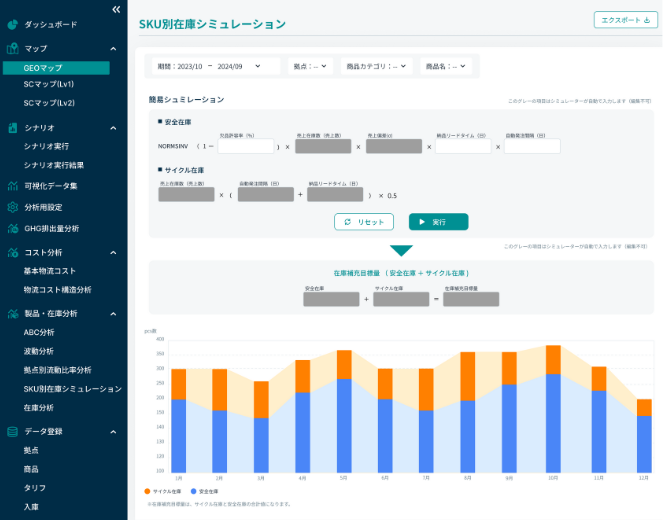Toggle サイクル在庫 legend series
Image resolution: width=665 pixels, height=520 pixels.
click(x=162, y=491)
